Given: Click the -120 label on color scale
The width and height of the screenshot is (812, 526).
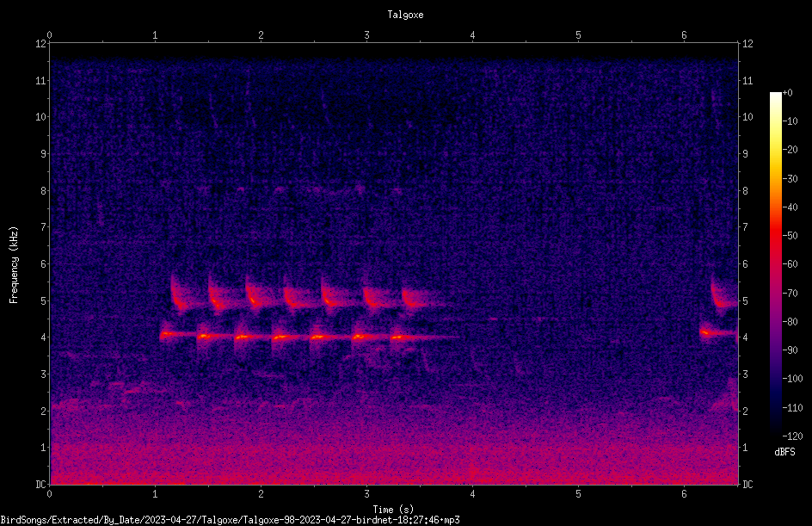Looking at the screenshot, I should click(792, 436).
